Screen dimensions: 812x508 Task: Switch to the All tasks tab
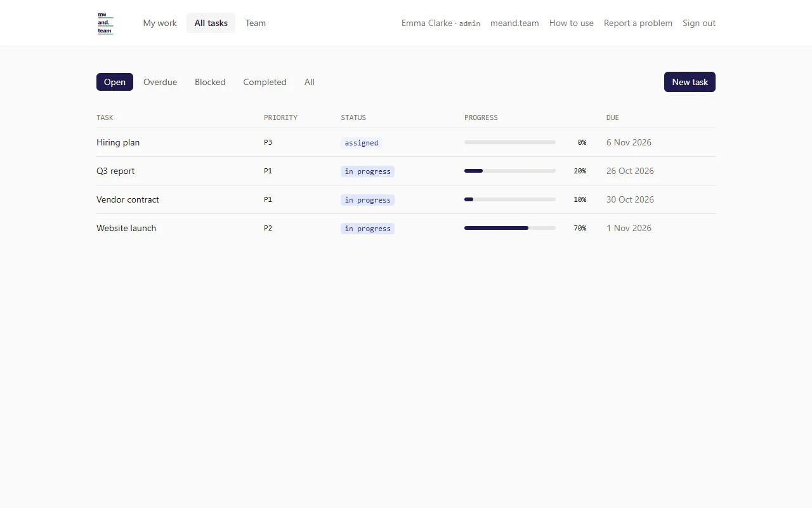[x=211, y=23]
